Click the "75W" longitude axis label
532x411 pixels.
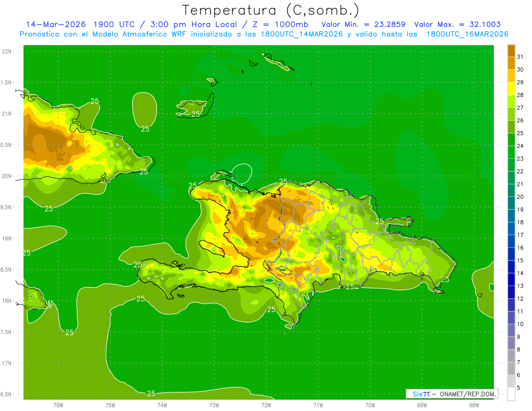coord(110,405)
